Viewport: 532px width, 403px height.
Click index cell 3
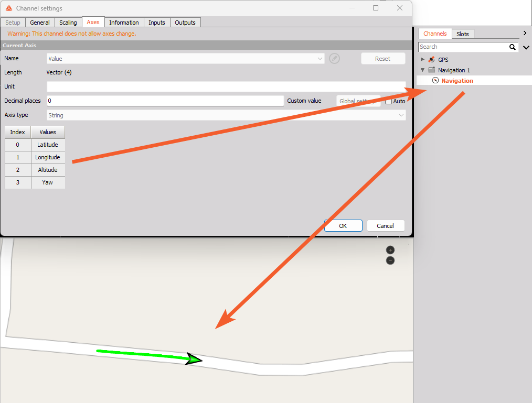tap(18, 182)
